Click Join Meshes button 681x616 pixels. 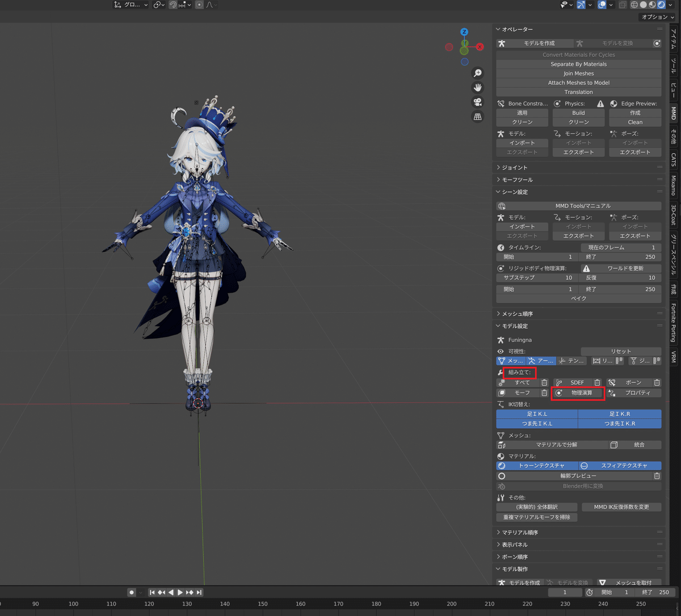tap(579, 74)
